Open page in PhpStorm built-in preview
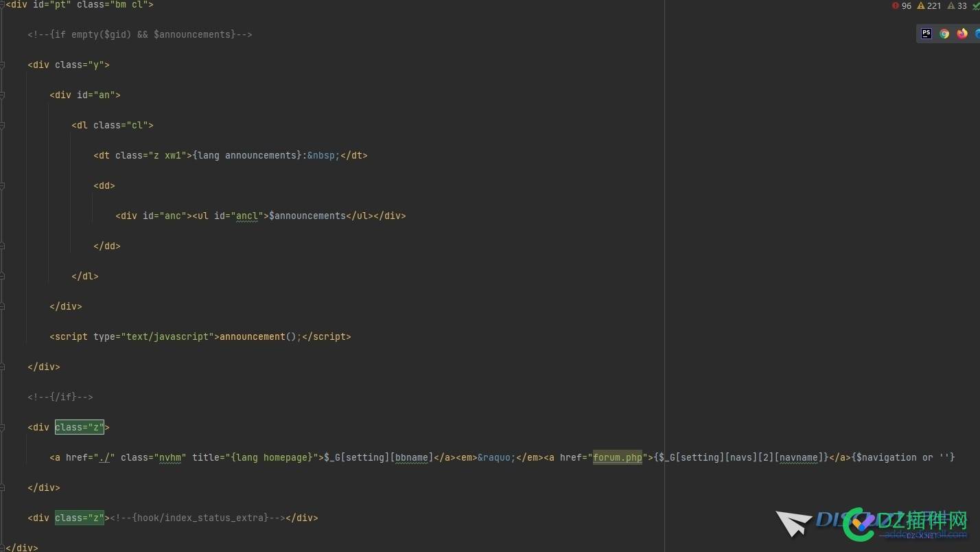This screenshot has width=980, height=552. coord(926,34)
